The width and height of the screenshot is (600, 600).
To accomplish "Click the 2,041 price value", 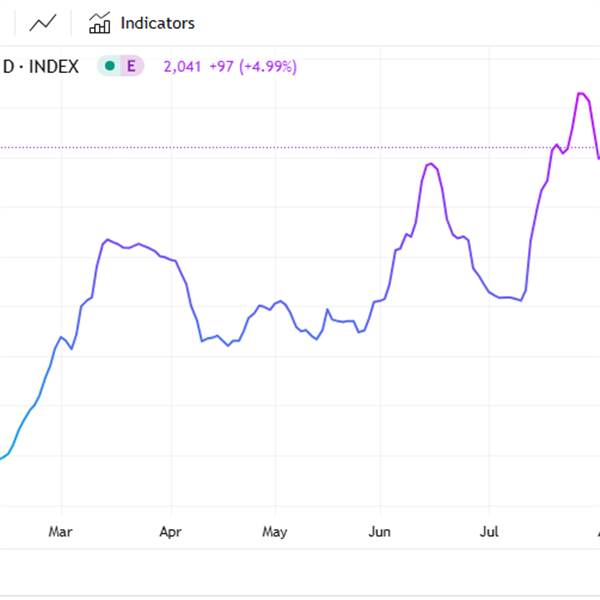I will click(182, 67).
